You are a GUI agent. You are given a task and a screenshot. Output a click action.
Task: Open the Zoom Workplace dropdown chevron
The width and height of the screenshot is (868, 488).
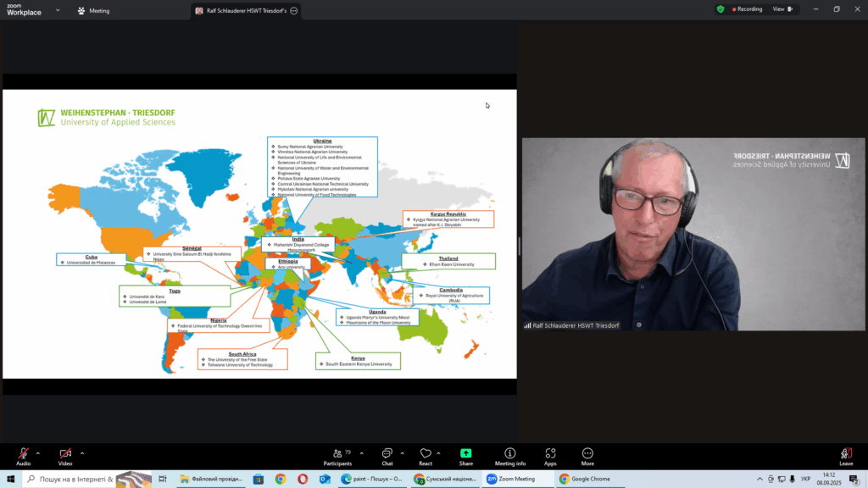click(x=58, y=11)
